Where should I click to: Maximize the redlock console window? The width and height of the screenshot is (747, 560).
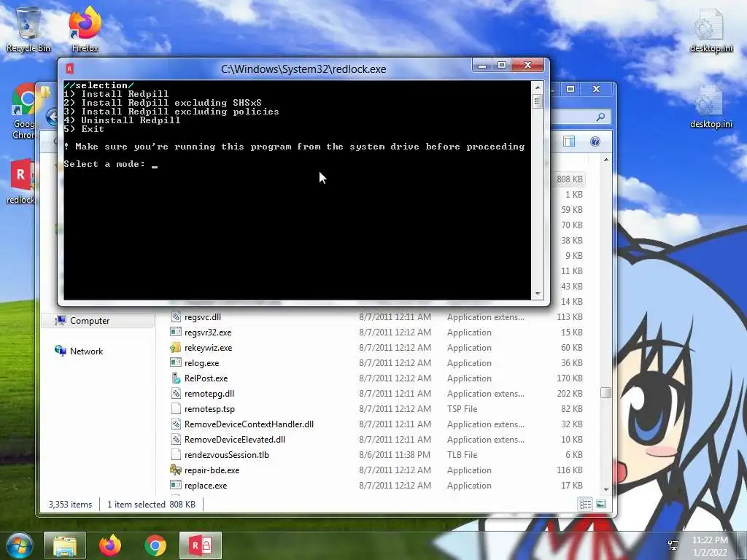coord(502,65)
